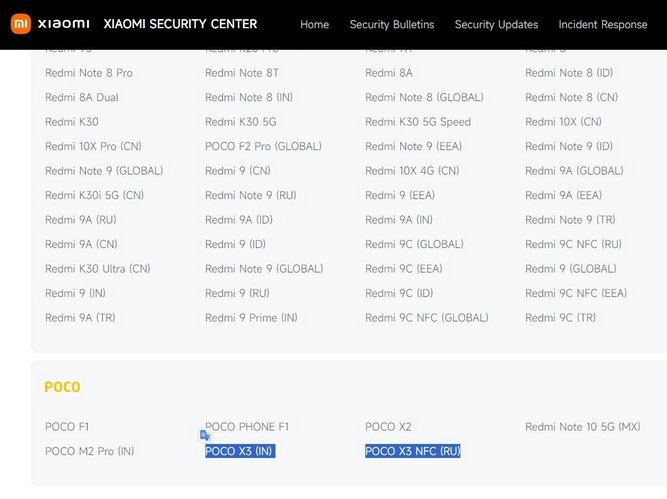Click Redmi Note 8 (ID)

click(569, 73)
